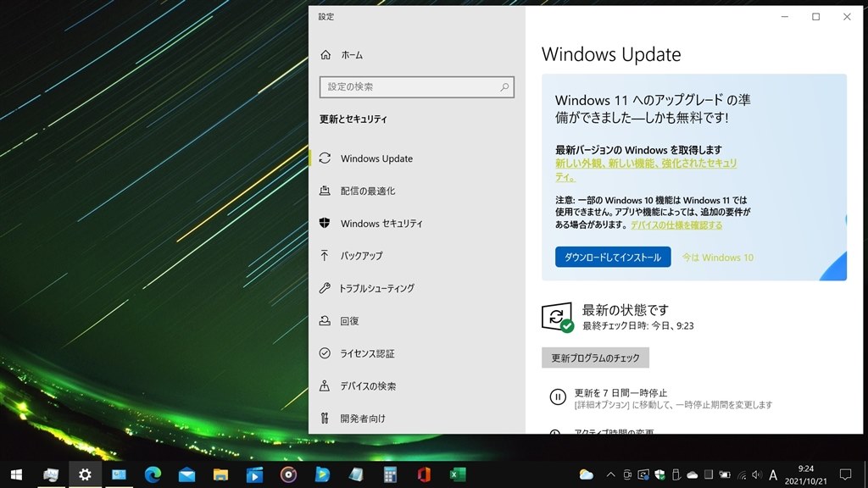Open the blue play-arrow app left of the notebook icon

click(x=322, y=474)
